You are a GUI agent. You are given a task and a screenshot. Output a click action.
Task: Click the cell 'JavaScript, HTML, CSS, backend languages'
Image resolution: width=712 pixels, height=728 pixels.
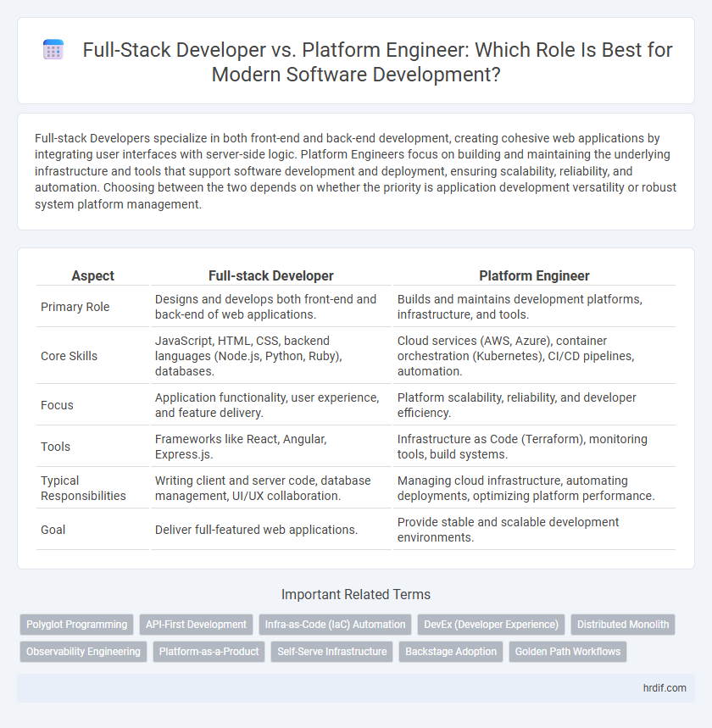(270, 356)
